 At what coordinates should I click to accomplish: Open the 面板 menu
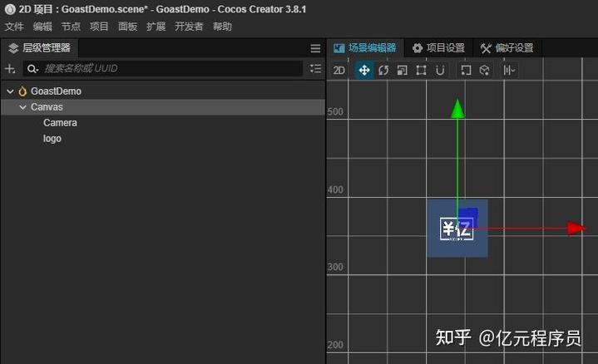(128, 27)
